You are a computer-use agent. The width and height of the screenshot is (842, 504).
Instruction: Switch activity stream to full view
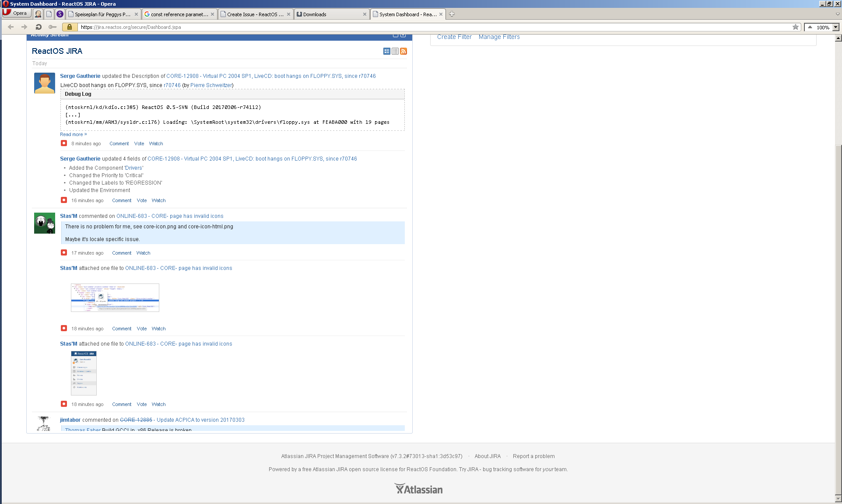click(387, 51)
